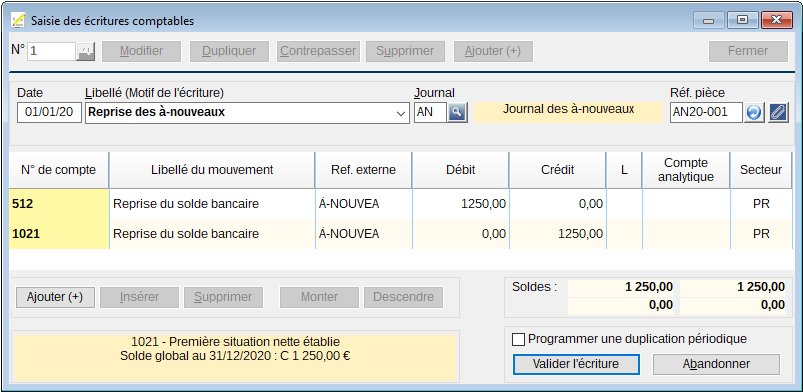Validate entry with Valider l'écriture

576,364
